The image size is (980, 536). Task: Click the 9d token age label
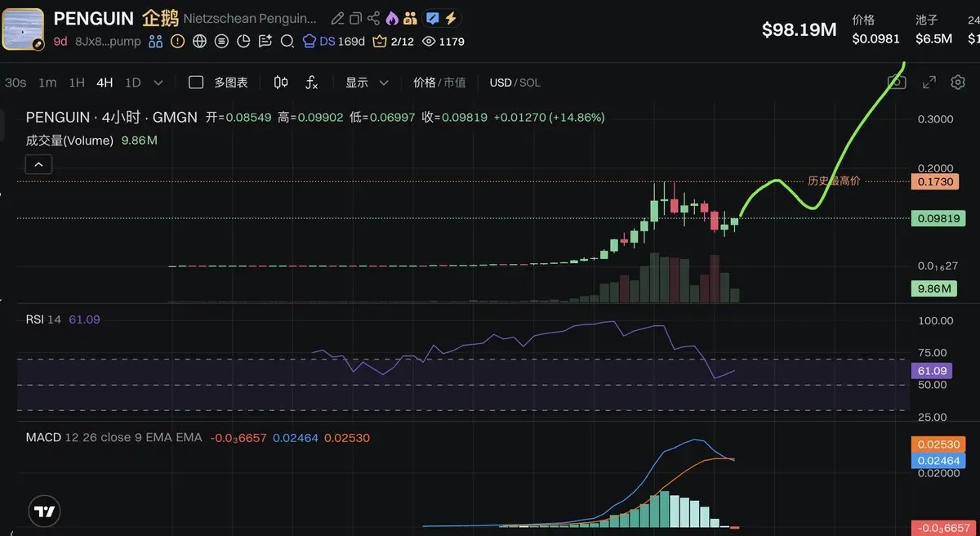click(60, 41)
